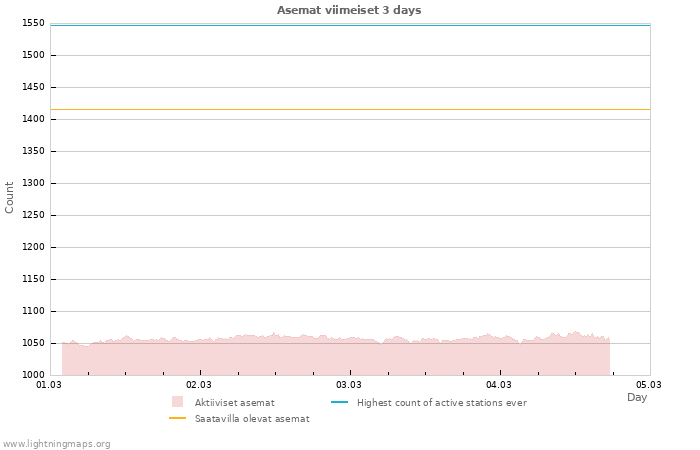Click the pink Aktiiviset asemat legend swatch
Screen dimensions: 700x450
point(178,402)
